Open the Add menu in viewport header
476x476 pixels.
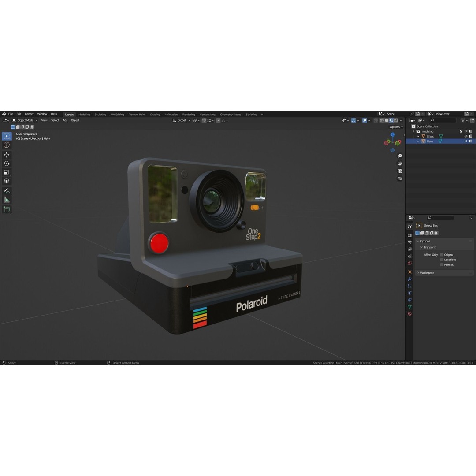pyautogui.click(x=65, y=120)
